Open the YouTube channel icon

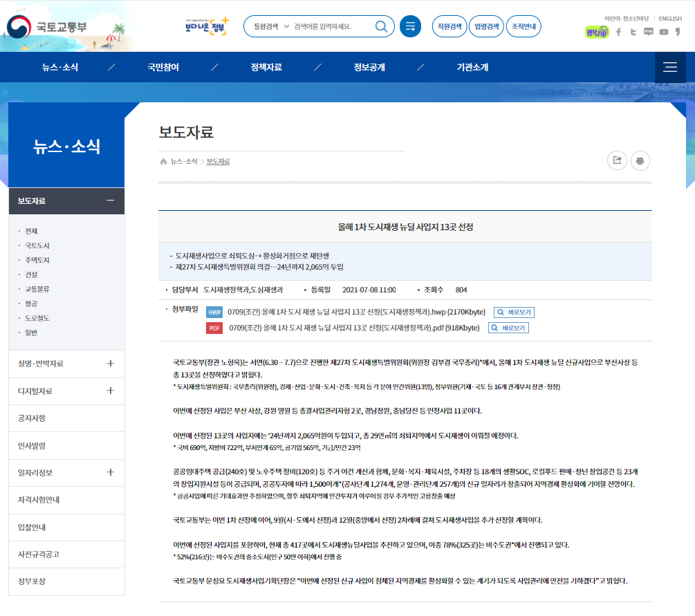point(664,32)
